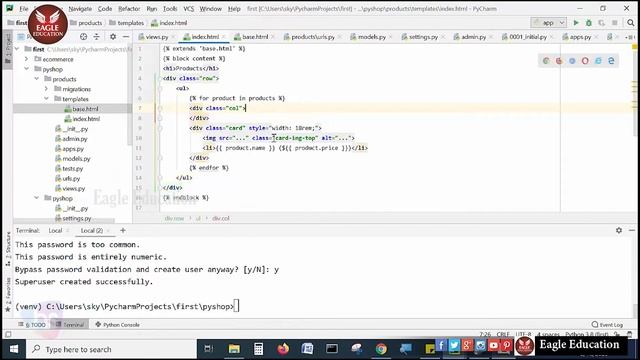Click div.col in editor breadcrumb

click(x=221, y=218)
